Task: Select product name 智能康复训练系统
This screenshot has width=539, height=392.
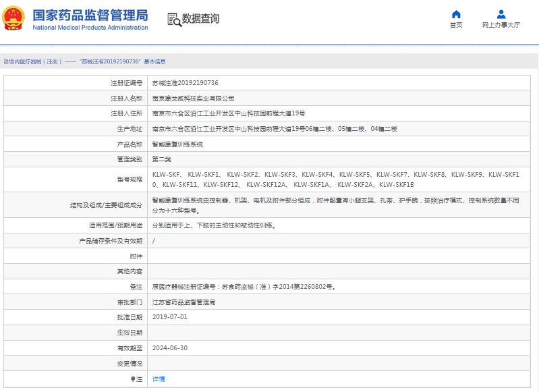Action: coord(177,144)
